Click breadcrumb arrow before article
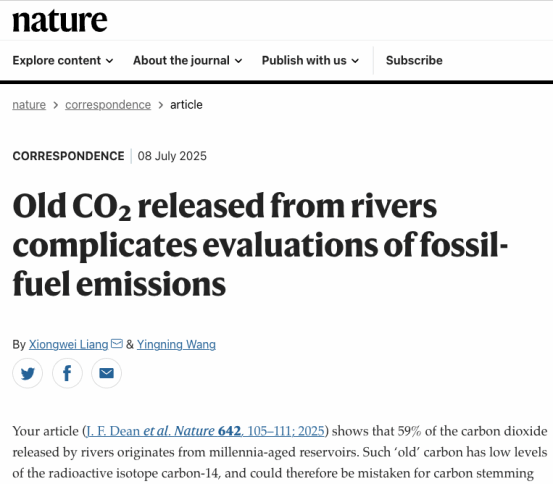Image resolution: width=554 pixels, height=485 pixels. click(x=161, y=105)
